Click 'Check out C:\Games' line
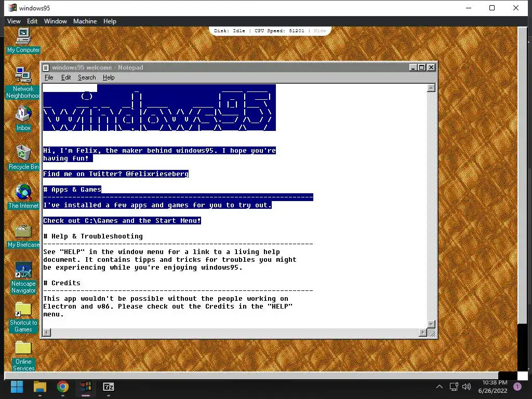The height and width of the screenshot is (399, 532). (122, 220)
